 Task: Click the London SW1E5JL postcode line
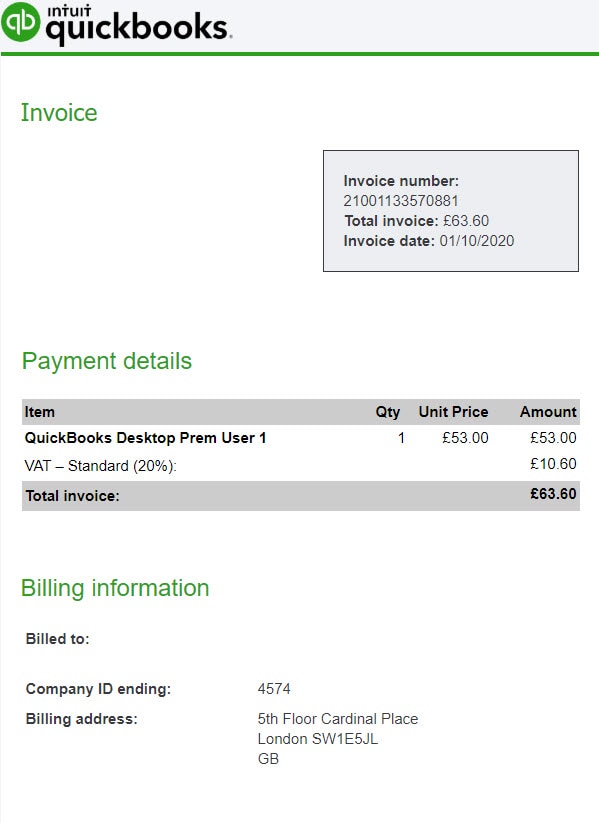[318, 739]
